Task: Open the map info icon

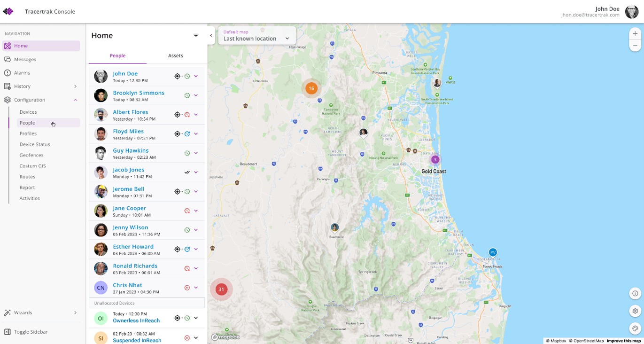Action: pos(635,293)
